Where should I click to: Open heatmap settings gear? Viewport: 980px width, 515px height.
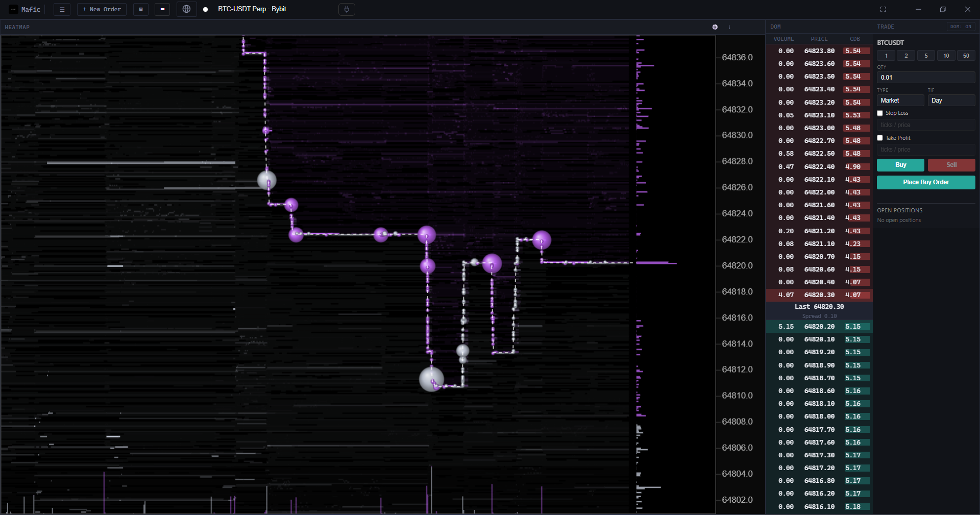[715, 27]
